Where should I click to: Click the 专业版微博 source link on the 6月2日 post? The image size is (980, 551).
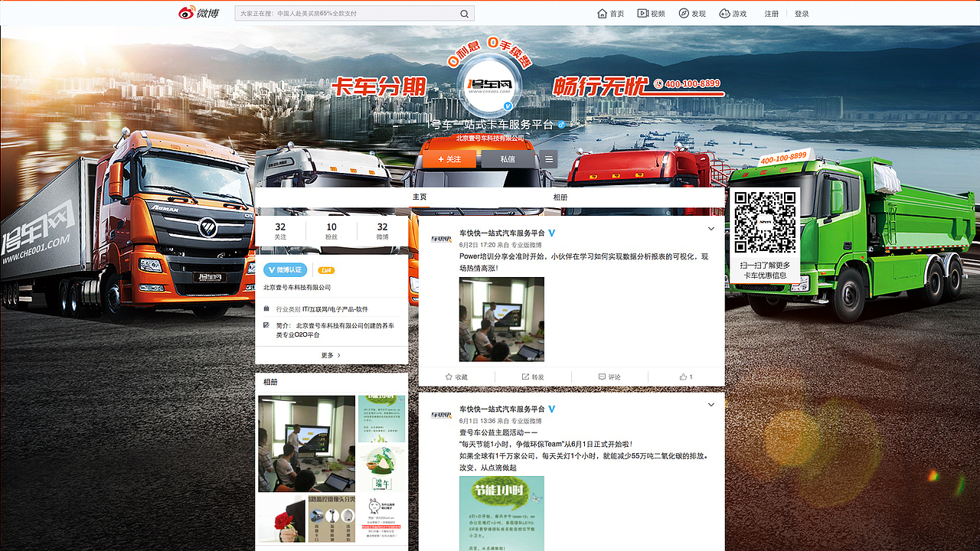526,245
